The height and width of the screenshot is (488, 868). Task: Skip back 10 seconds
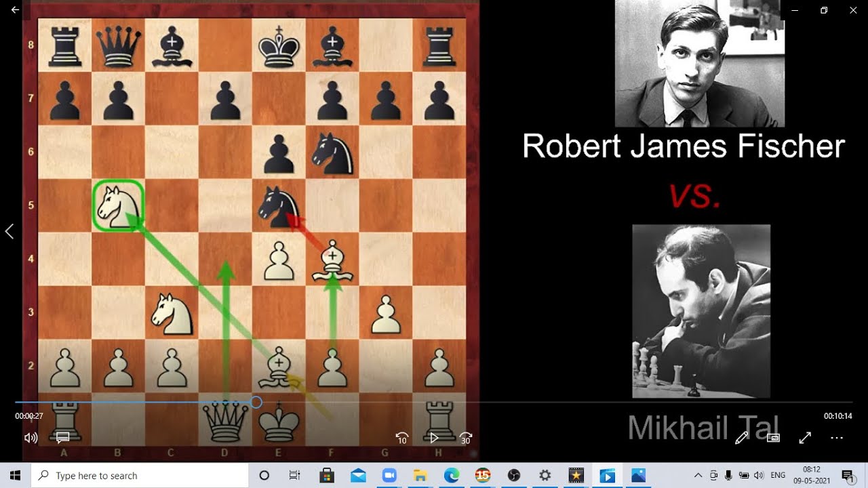click(x=402, y=438)
